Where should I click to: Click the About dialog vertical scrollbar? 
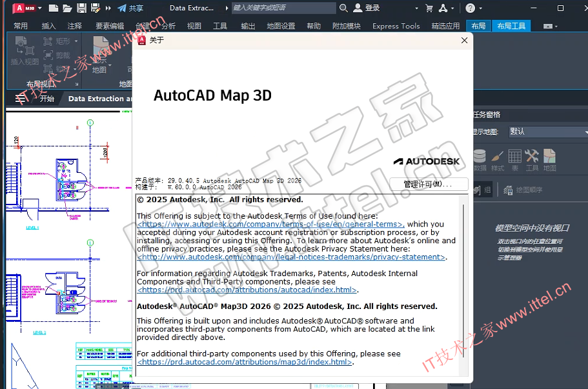pyautogui.click(x=464, y=281)
